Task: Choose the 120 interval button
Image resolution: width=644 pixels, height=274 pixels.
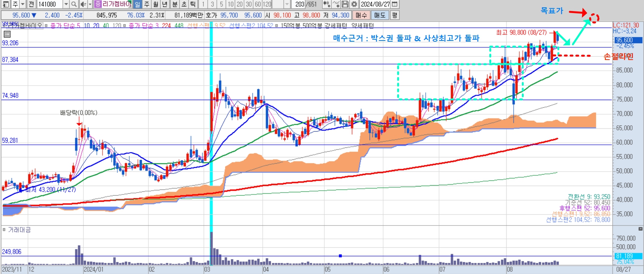Action: 267,4
